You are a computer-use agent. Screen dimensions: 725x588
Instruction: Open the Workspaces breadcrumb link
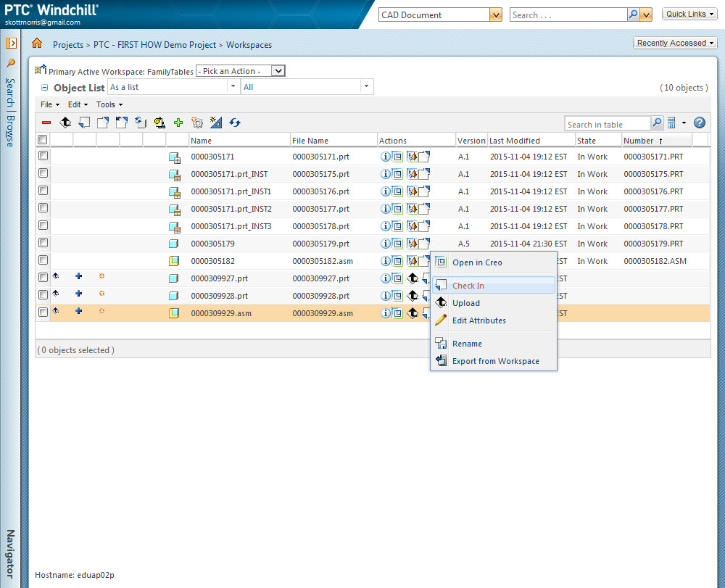pyautogui.click(x=249, y=45)
